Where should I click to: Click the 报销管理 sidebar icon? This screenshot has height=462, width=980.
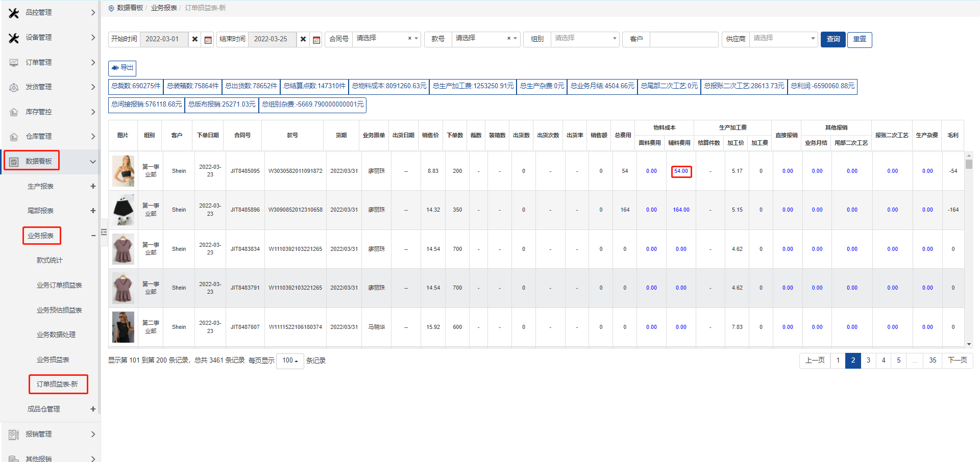14,434
